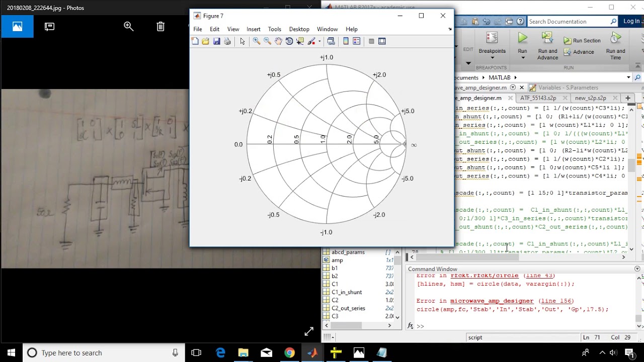Click the Link Plot toolbar icon
The width and height of the screenshot is (644, 362).
coord(331,41)
